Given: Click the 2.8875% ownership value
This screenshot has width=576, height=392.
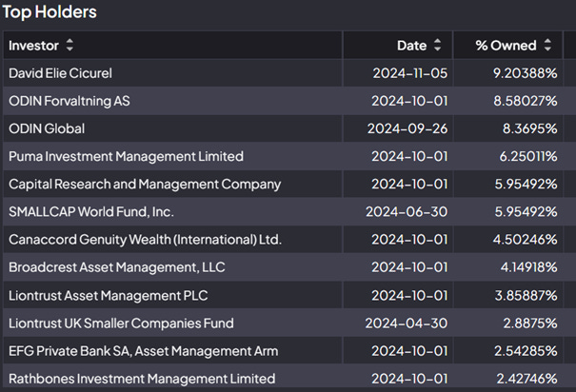Looking at the screenshot, I should click(530, 323).
